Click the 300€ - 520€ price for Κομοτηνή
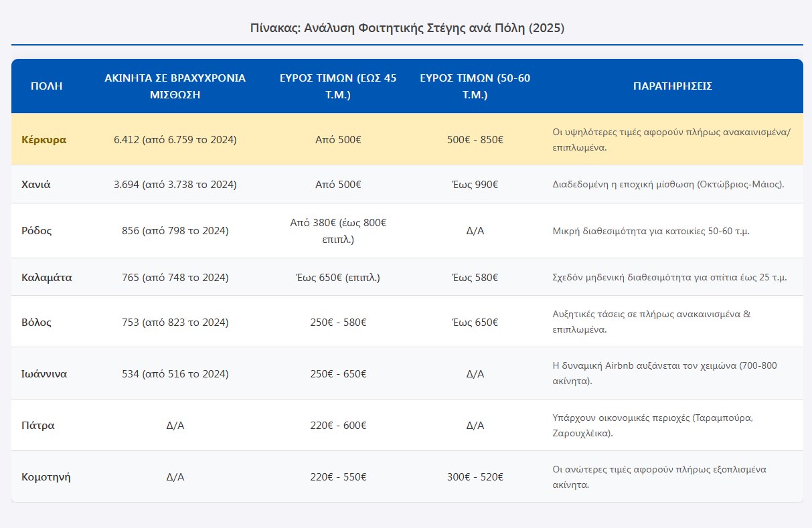 pyautogui.click(x=475, y=477)
